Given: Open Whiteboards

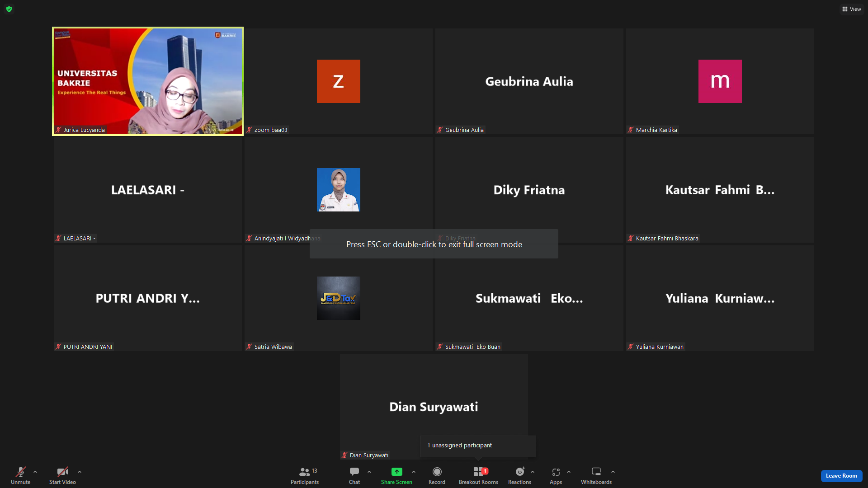Looking at the screenshot, I should [x=596, y=476].
